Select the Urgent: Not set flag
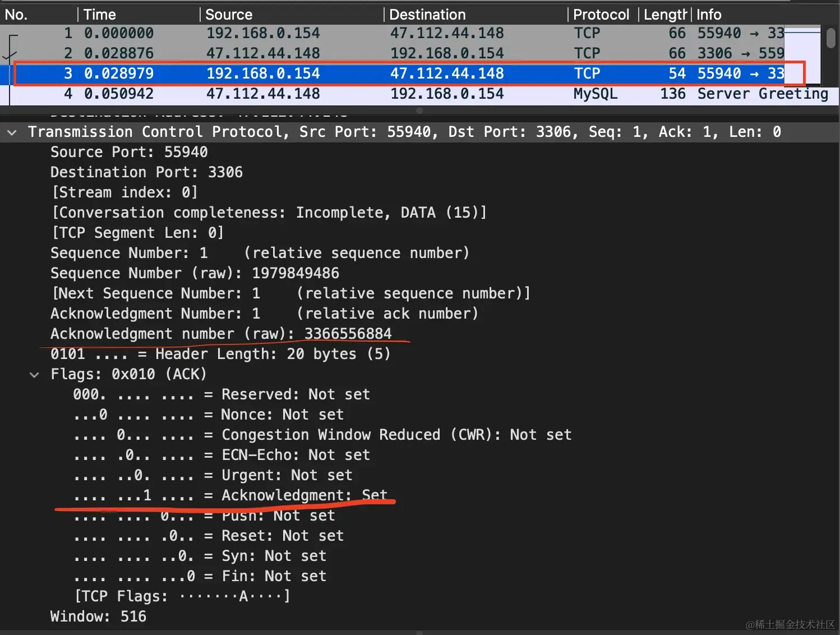Image resolution: width=840 pixels, height=635 pixels. point(213,475)
